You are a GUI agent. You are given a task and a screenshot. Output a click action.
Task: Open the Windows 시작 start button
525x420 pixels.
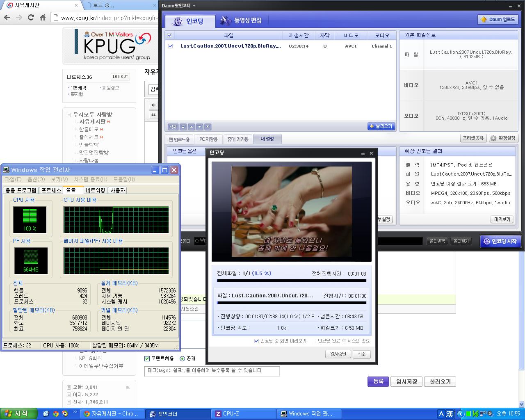(x=19, y=414)
